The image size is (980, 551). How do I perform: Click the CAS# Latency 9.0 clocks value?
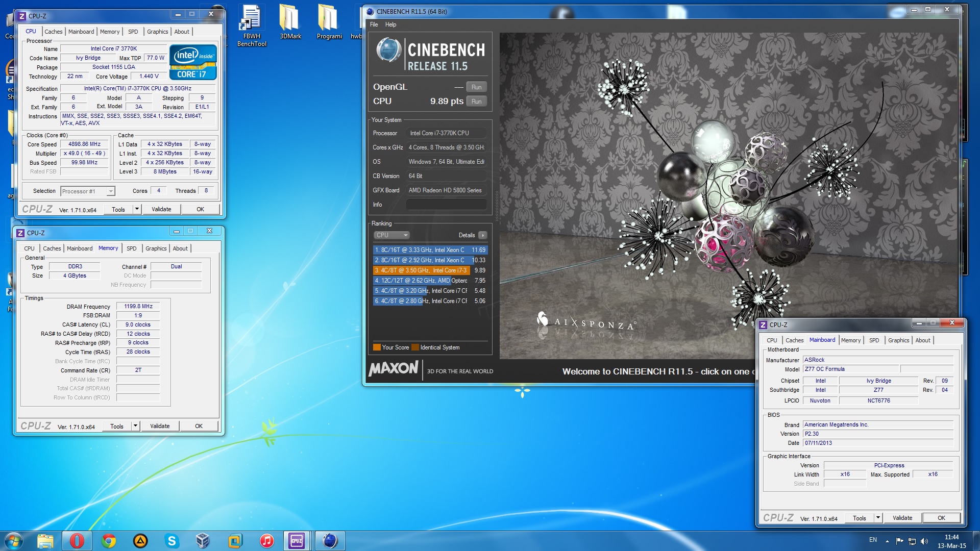point(138,325)
